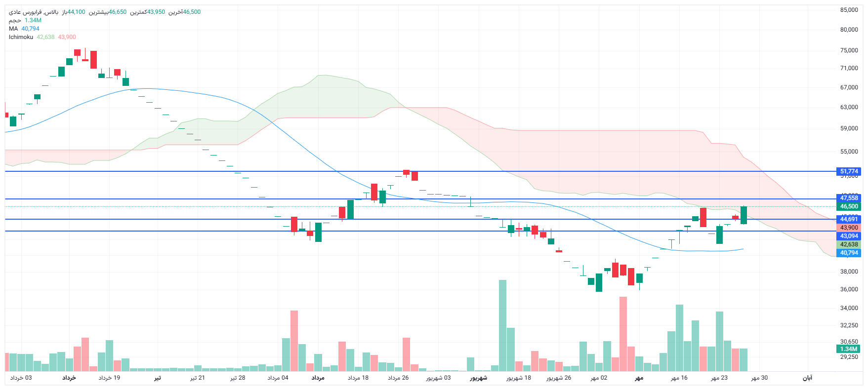Click the 43,094 horizontal line price label
The image size is (868, 390).
point(849,236)
